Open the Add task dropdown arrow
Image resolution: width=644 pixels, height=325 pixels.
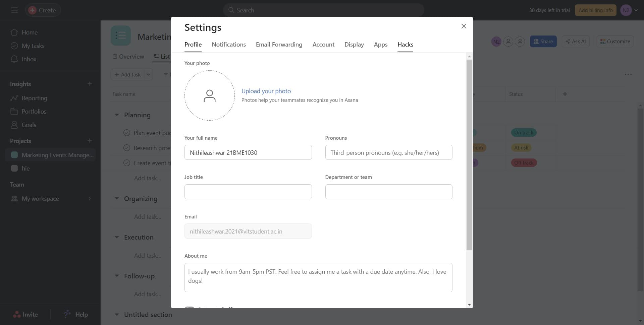tap(148, 74)
